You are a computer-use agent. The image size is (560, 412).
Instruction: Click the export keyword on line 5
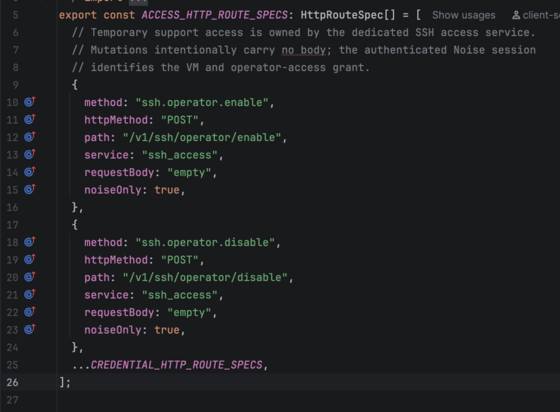(78, 15)
